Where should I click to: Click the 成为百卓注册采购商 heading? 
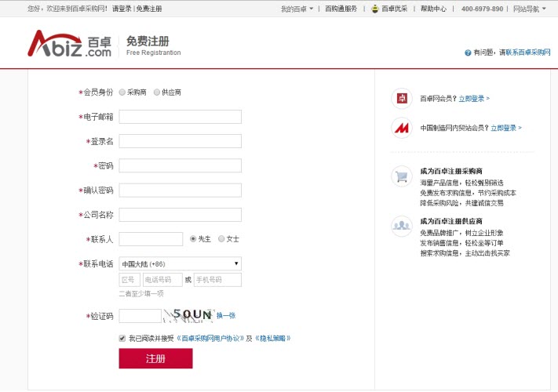(x=451, y=171)
